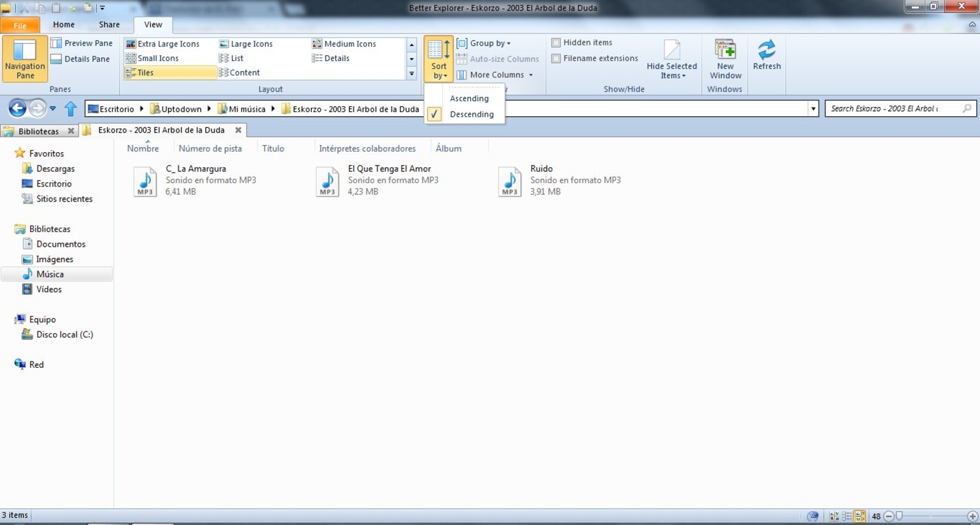Switch to the Home ribbon tab
This screenshot has width=980, height=525.
point(64,25)
